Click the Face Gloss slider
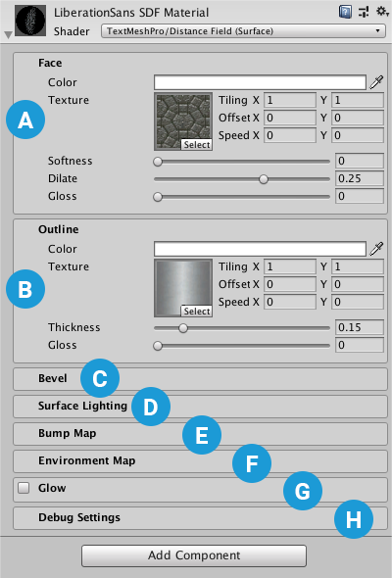 (x=242, y=197)
